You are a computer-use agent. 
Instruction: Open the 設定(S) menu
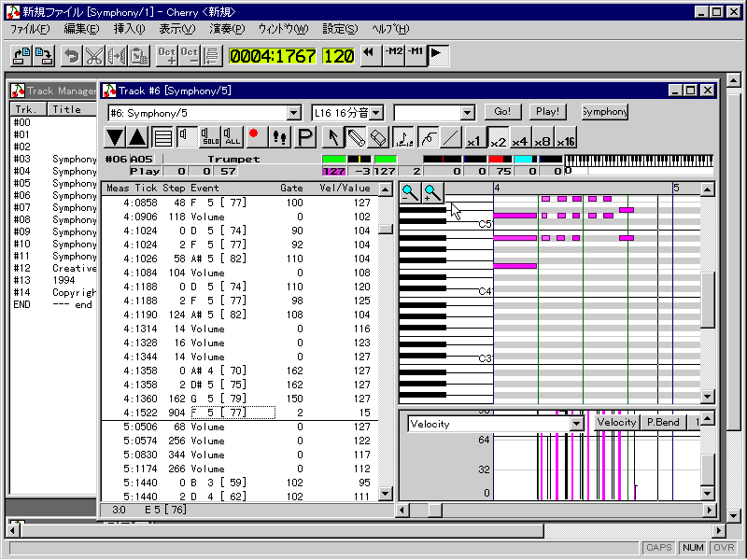click(x=340, y=29)
